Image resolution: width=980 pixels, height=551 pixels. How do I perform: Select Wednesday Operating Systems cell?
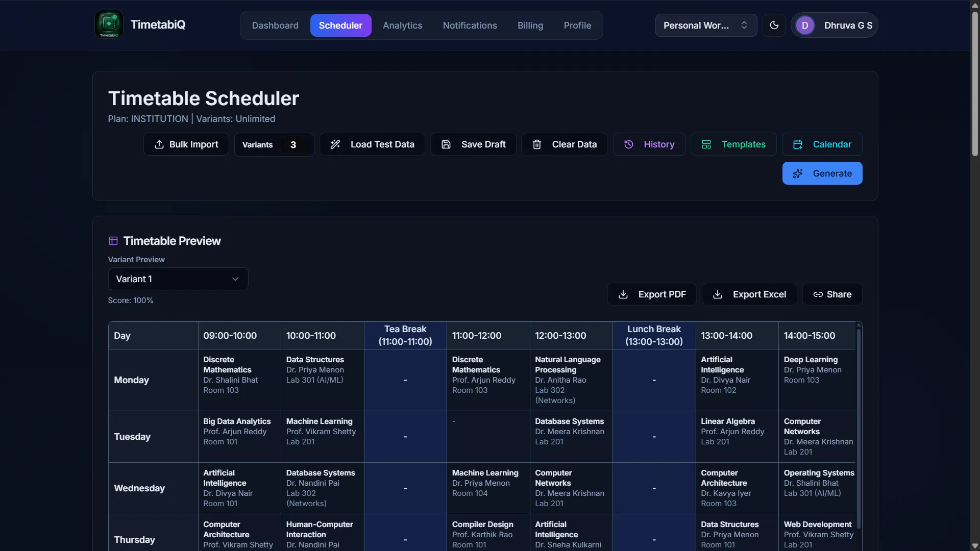point(818,488)
